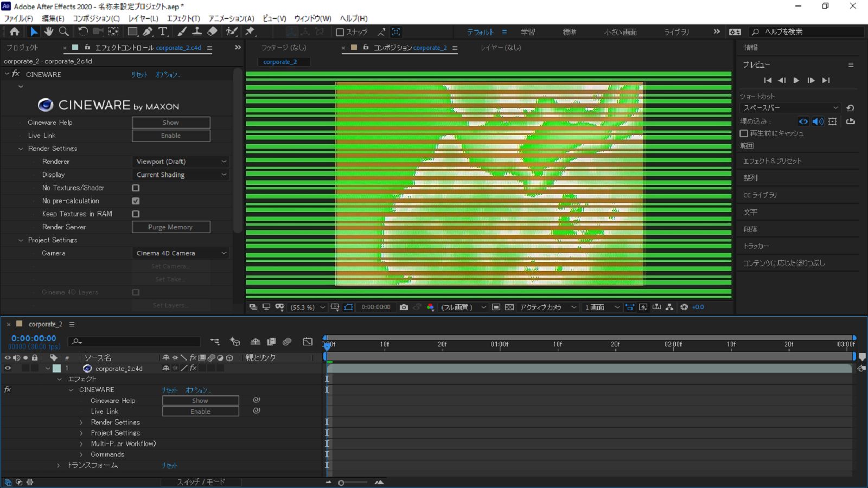Open the コンポジション(C) menu
The image size is (868, 488).
pos(96,18)
